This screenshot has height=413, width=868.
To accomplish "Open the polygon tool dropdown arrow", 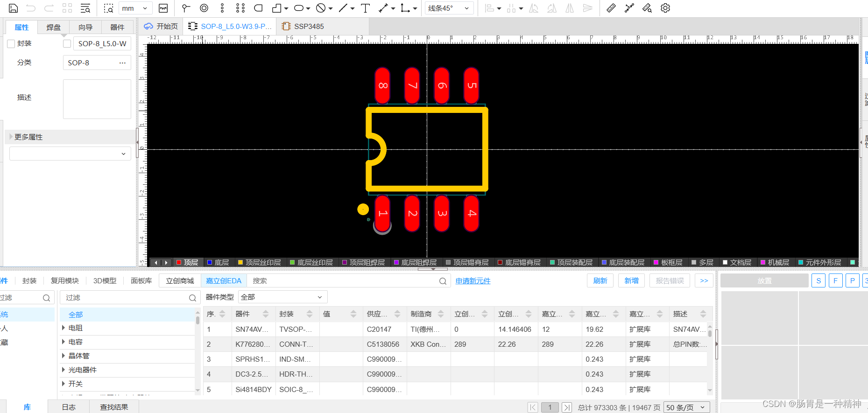I will 286,8.
